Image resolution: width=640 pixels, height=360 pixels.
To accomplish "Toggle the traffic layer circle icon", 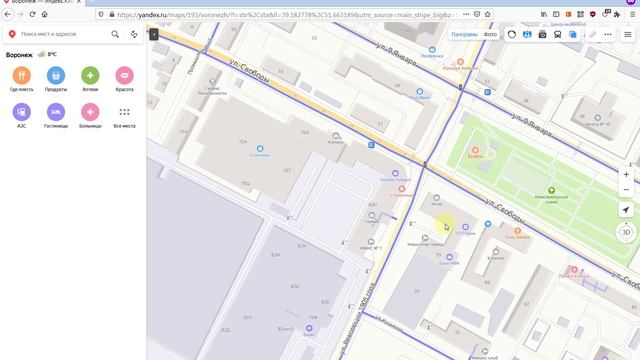I will [512, 35].
